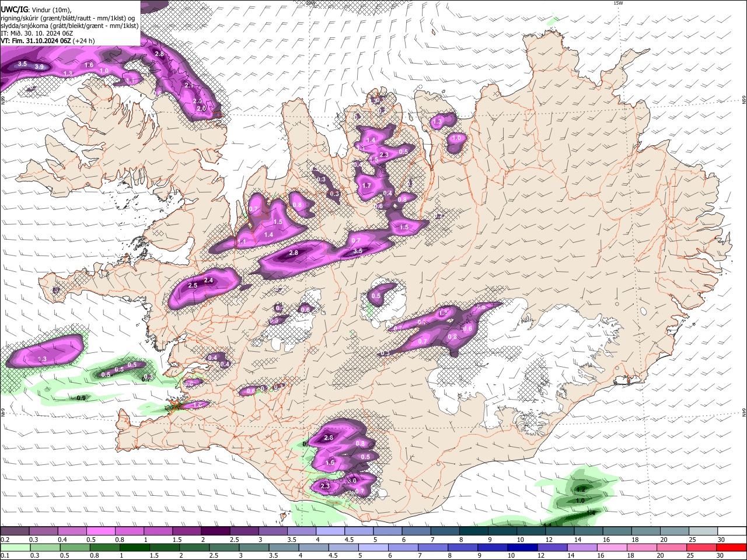This screenshot has height=560, width=747.
Task: Click the '30' label in bottom legend row
Action: coord(721,556)
